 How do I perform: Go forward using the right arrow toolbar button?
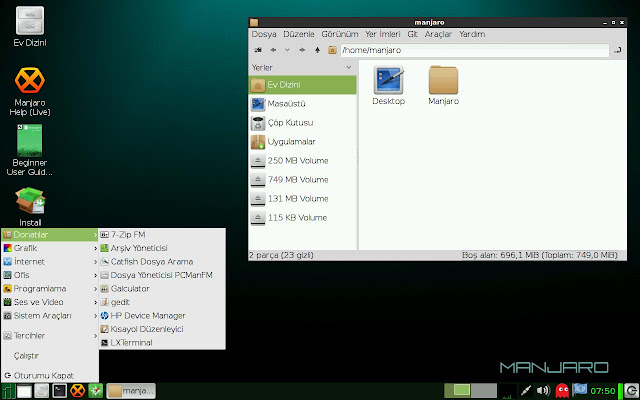tap(302, 50)
